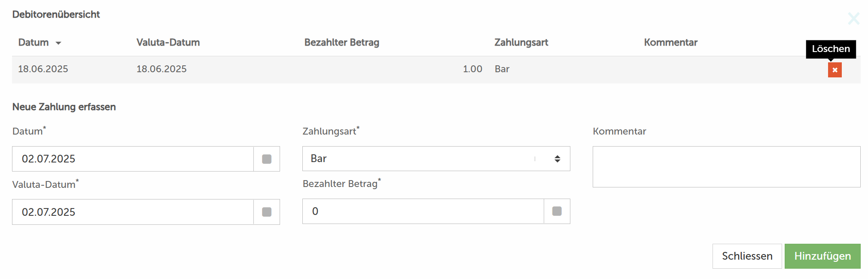This screenshot has height=279, width=868.
Task: Close the Debitorenübersicht dialog with top X
Action: tap(853, 18)
